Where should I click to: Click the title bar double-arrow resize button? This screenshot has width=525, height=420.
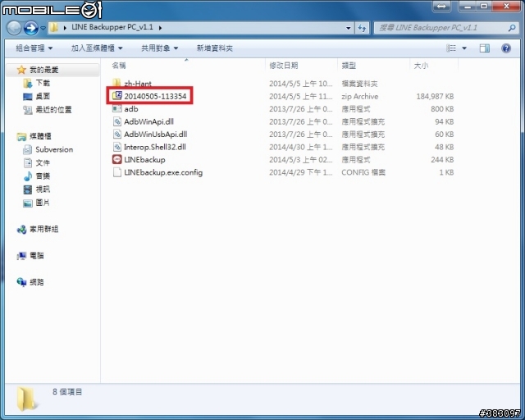tap(441, 7)
